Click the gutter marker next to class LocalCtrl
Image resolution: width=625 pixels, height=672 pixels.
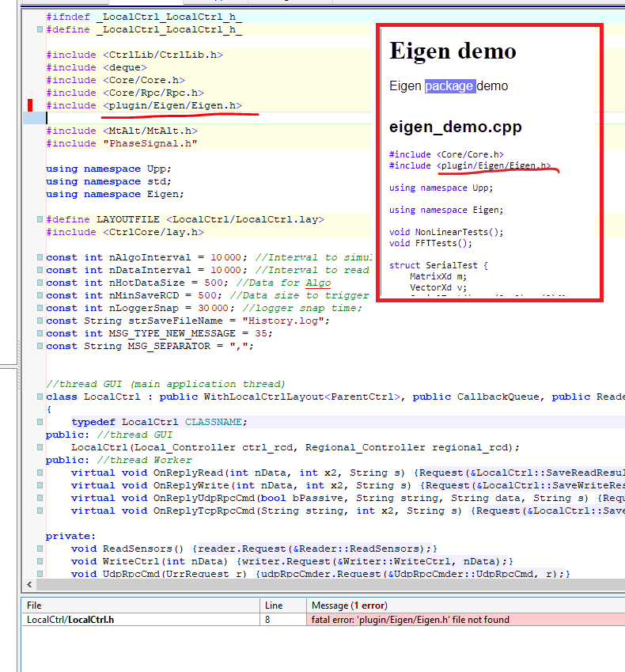pyautogui.click(x=40, y=397)
